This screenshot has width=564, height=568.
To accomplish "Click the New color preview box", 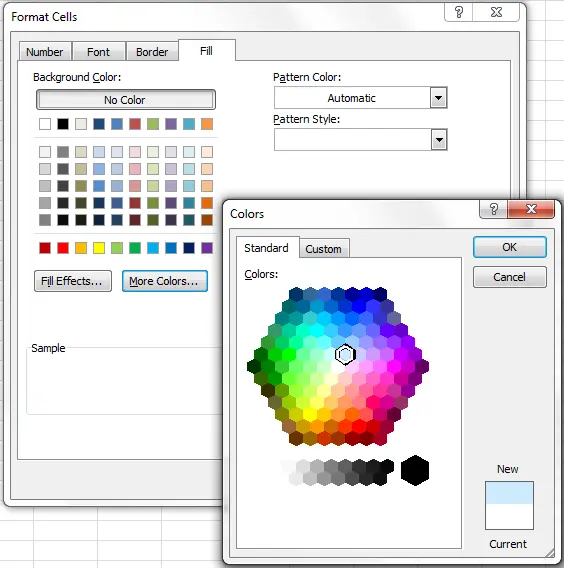I will coord(509,493).
